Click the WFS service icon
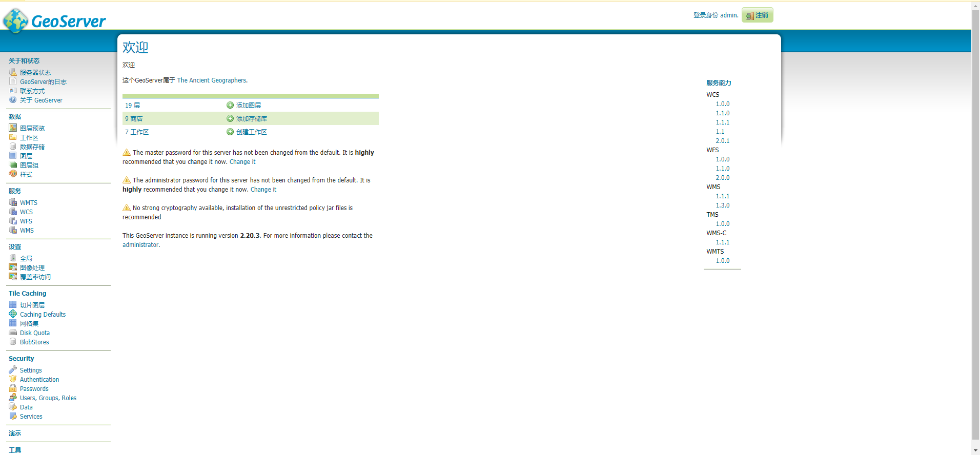The height and width of the screenshot is (455, 980). tap(13, 221)
